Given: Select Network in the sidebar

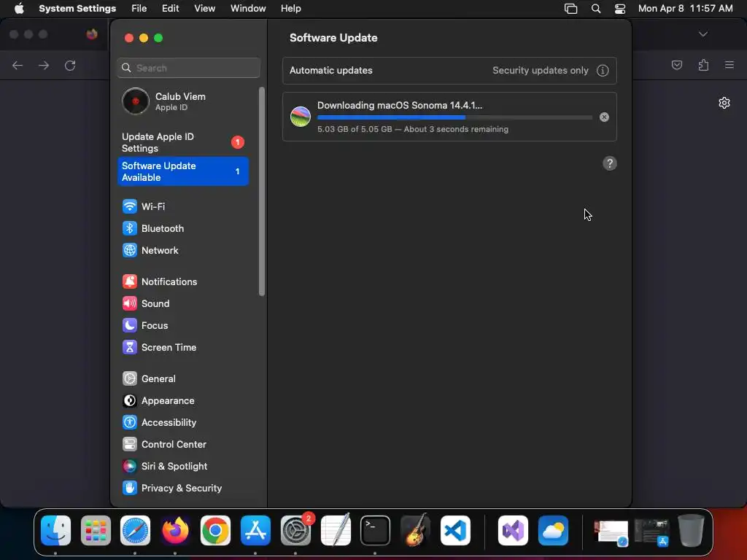Looking at the screenshot, I should 183,251.
